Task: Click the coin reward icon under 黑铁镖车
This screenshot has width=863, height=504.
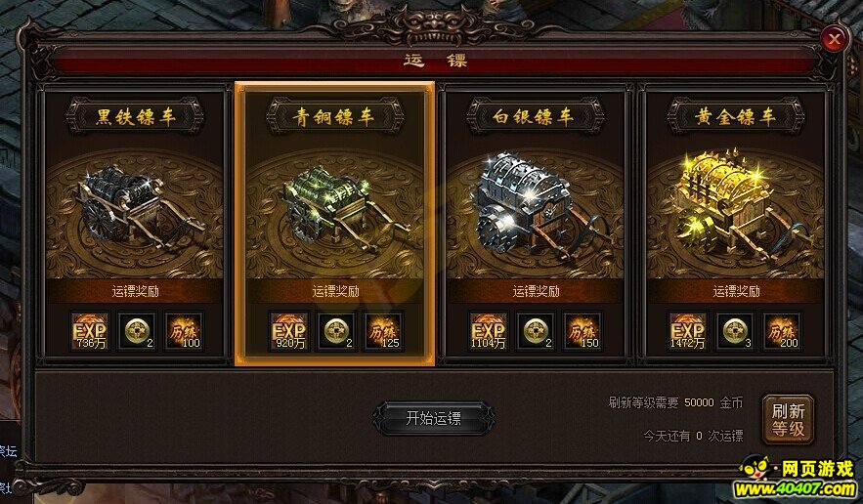Action: pos(137,331)
